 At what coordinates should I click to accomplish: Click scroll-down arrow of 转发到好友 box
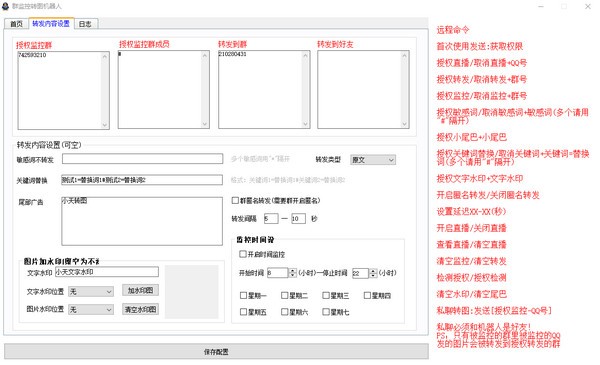(x=404, y=124)
